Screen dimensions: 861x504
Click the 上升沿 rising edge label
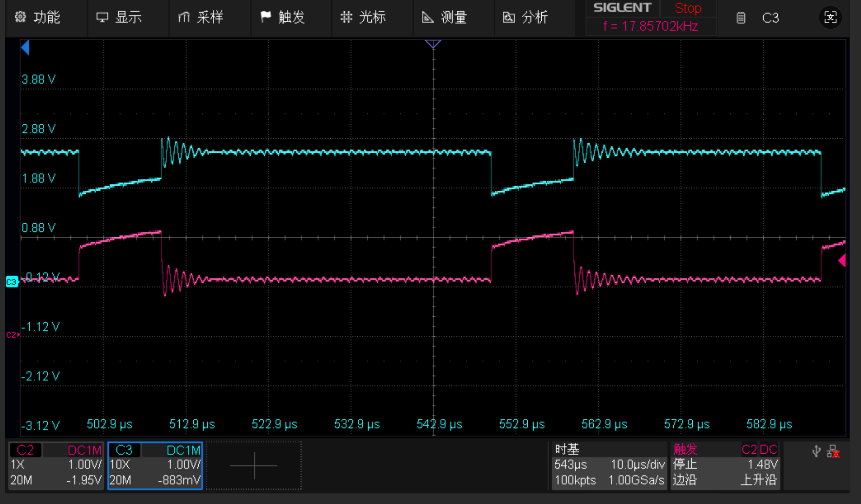point(759,480)
